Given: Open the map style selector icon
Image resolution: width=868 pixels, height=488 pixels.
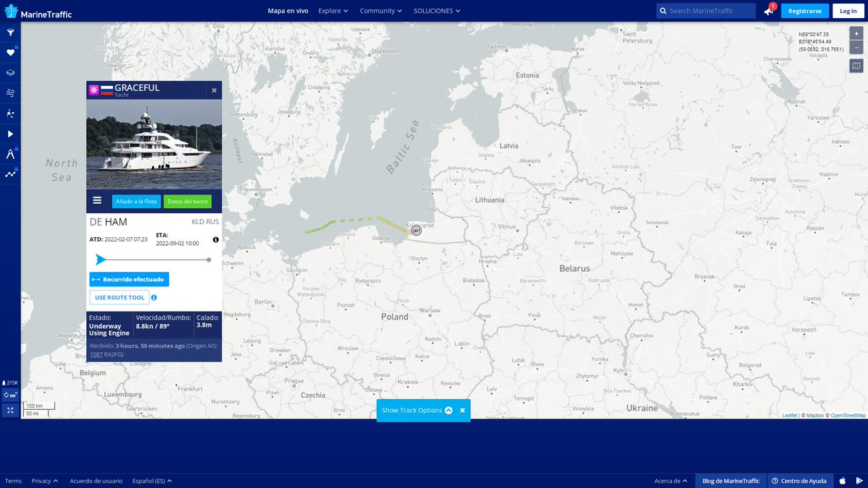Looking at the screenshot, I should click(856, 66).
